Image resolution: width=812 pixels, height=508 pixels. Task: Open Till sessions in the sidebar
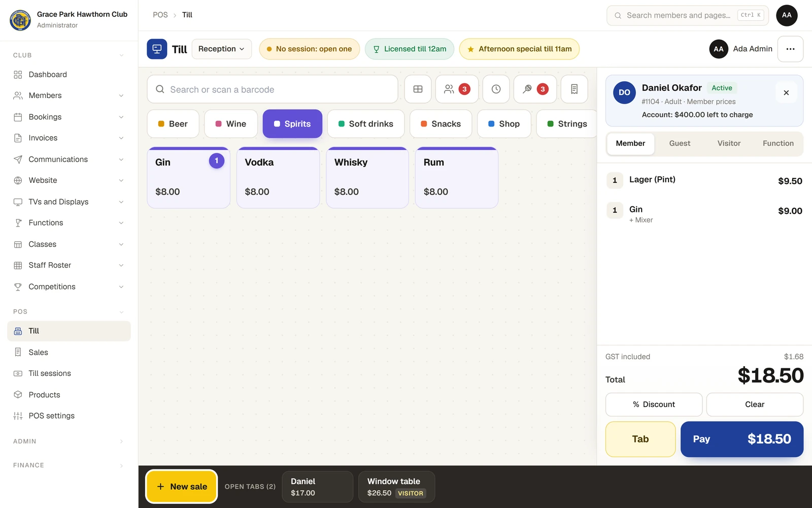click(69, 373)
